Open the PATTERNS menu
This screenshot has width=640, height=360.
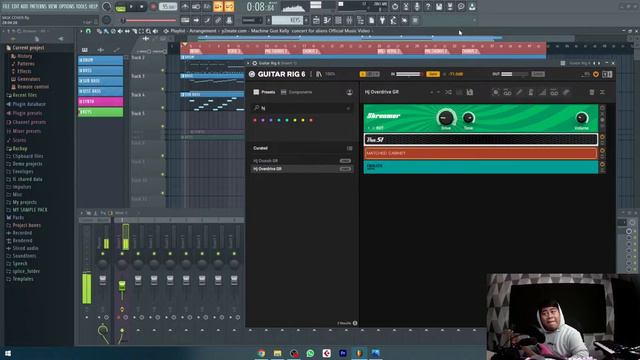click(x=38, y=7)
